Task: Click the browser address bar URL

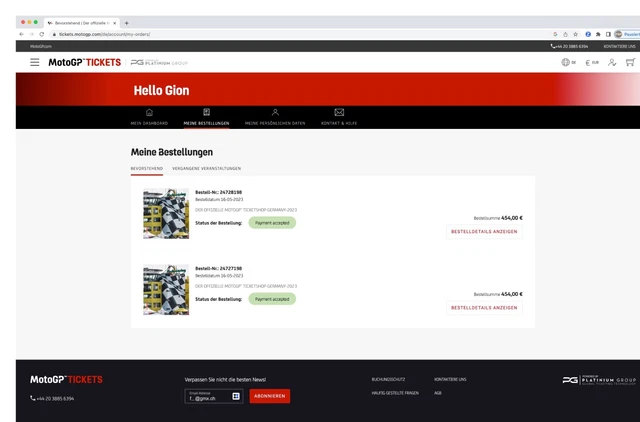Action: pyautogui.click(x=104, y=34)
